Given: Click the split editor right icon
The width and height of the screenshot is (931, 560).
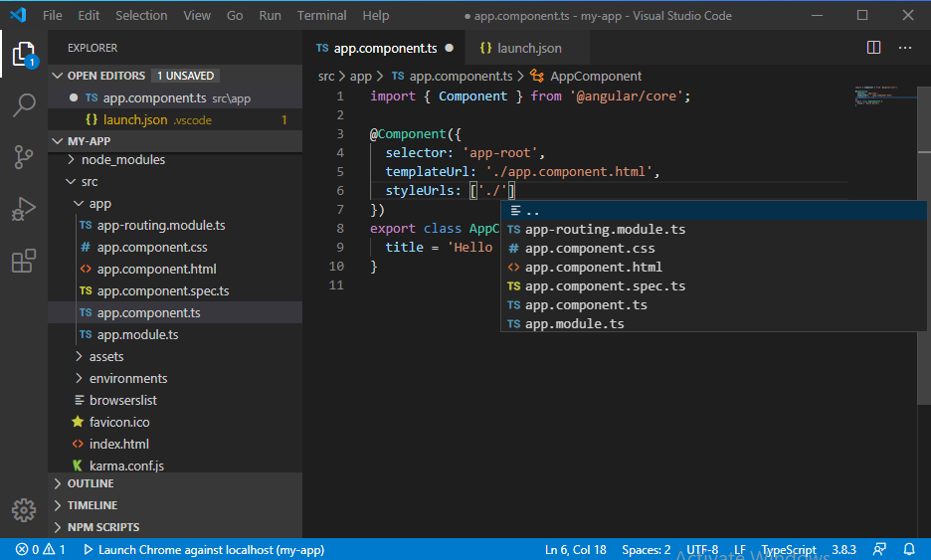Looking at the screenshot, I should coord(873,48).
